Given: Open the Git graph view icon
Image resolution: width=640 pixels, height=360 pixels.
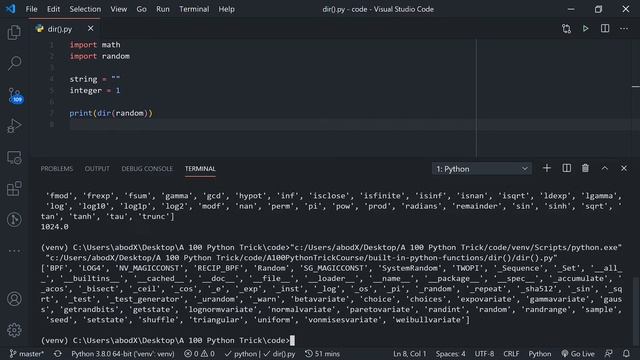Looking at the screenshot, I should click(14, 220).
